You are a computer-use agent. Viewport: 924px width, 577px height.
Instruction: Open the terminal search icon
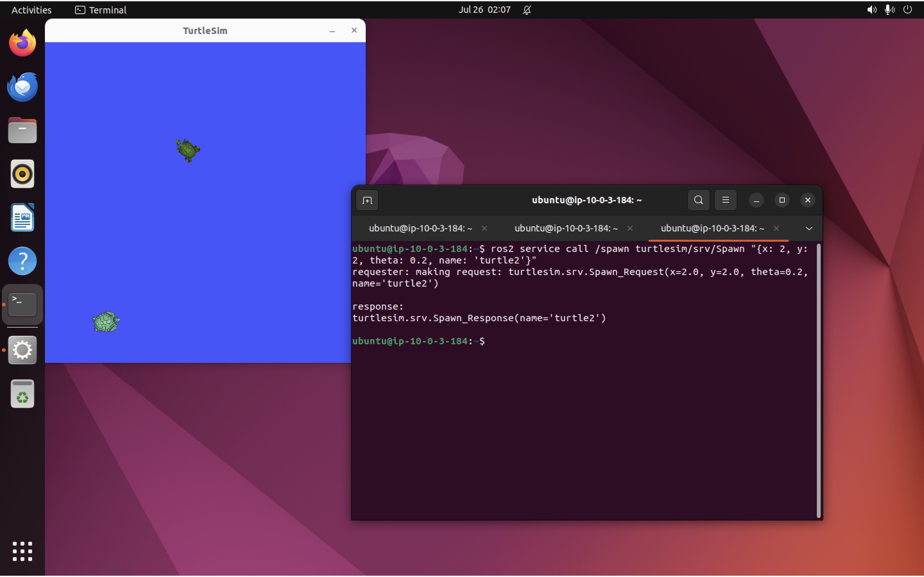coord(698,200)
